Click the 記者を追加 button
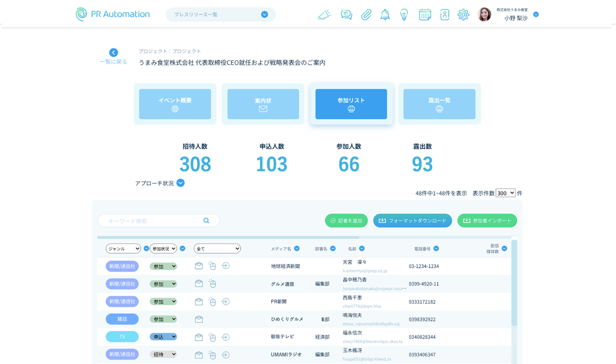 tap(346, 221)
